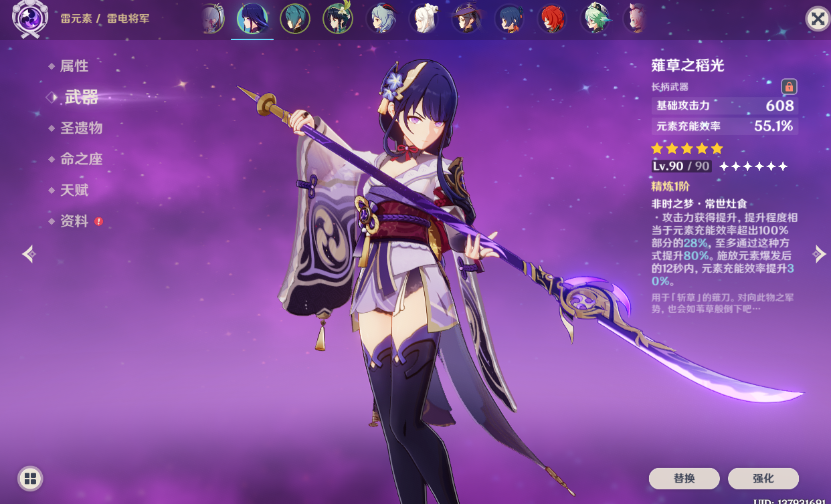Switch to Venti's character portrait
This screenshot has width=831, height=504.
338,19
